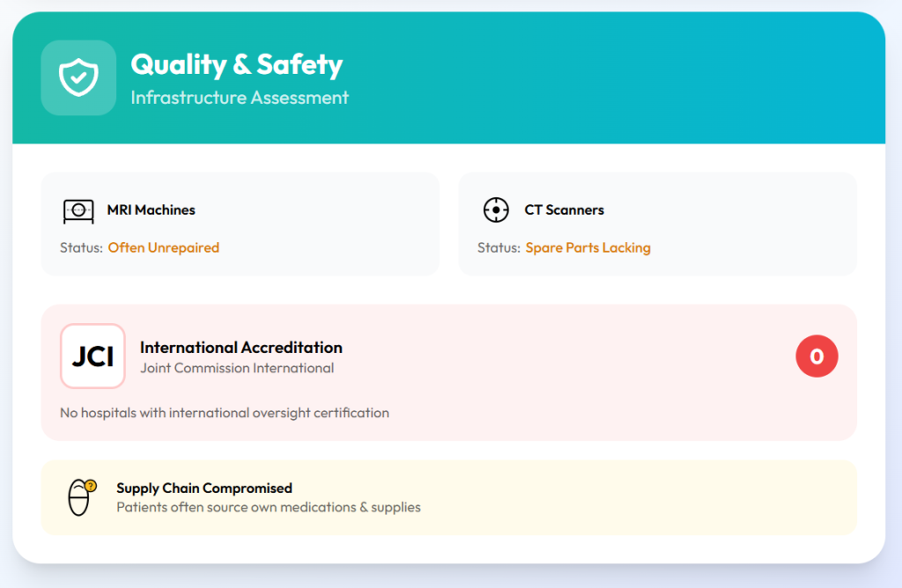Click the patients source own medications text

pyautogui.click(x=268, y=507)
